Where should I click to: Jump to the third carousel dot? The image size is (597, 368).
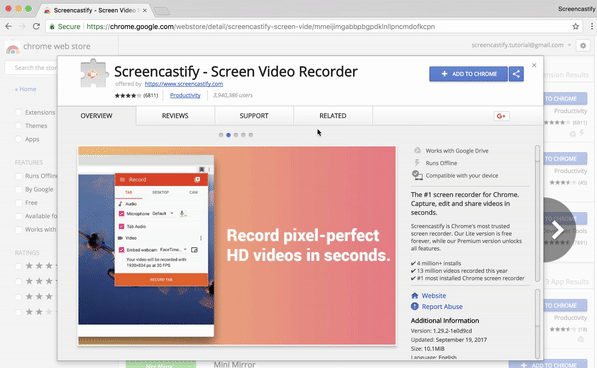click(236, 135)
